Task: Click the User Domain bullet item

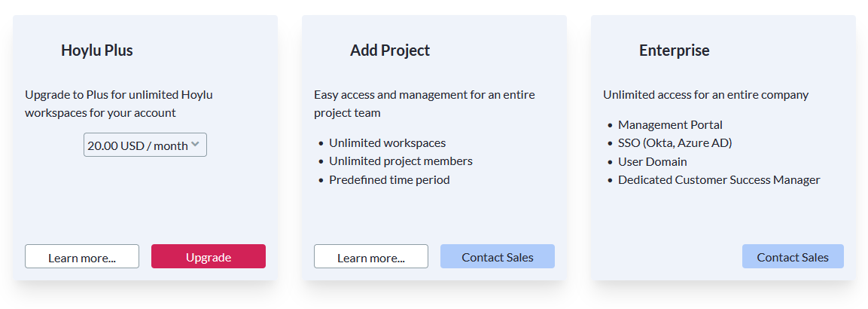Action: (652, 161)
